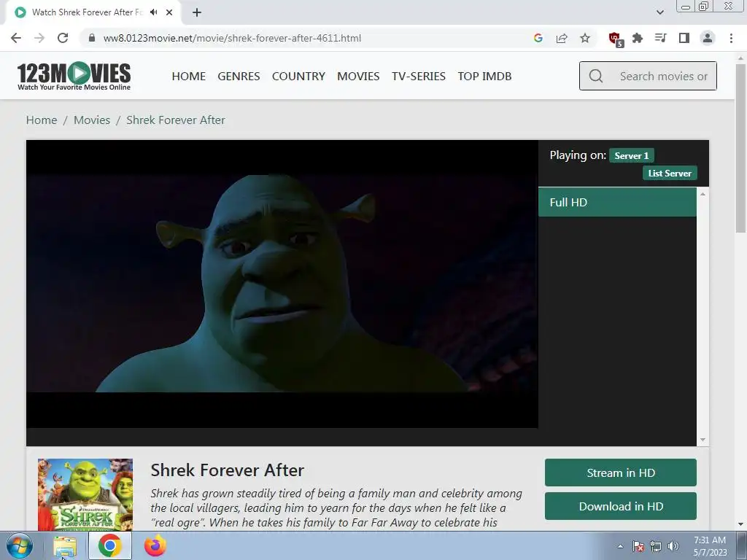The width and height of the screenshot is (747, 560).
Task: Launch Firefox from the taskbar
Action: click(155, 546)
